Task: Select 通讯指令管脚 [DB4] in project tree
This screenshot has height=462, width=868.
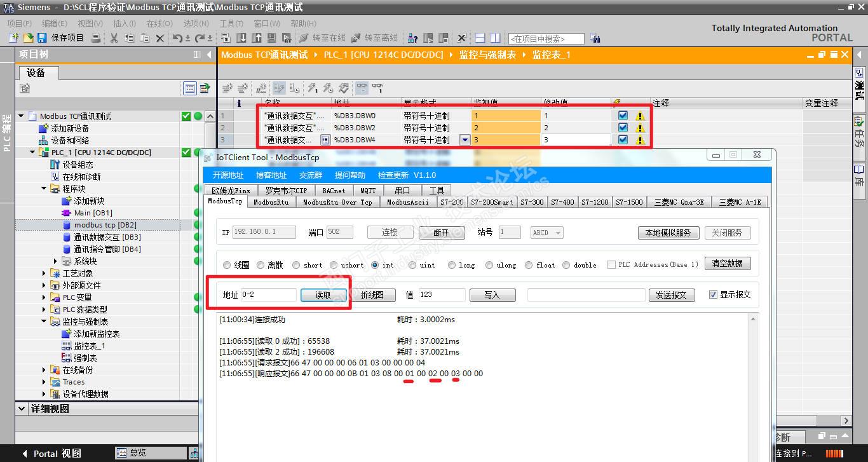Action: click(x=107, y=249)
